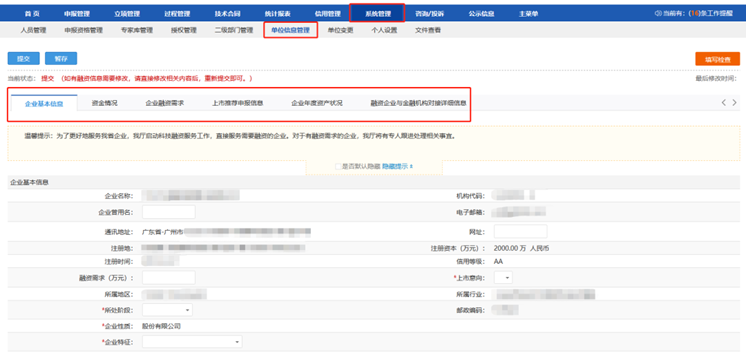Switch to the 上市推荐申报信息 tab
This screenshot has height=364, width=746.
(x=238, y=103)
